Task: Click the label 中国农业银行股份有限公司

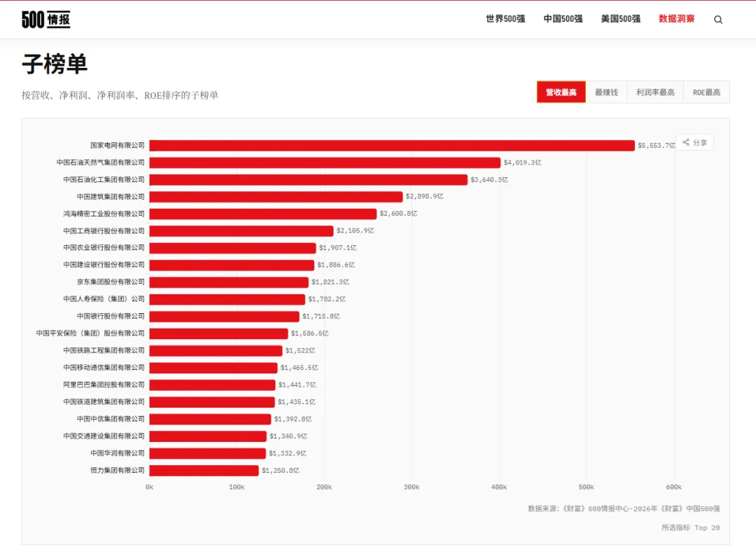Action: pos(104,247)
